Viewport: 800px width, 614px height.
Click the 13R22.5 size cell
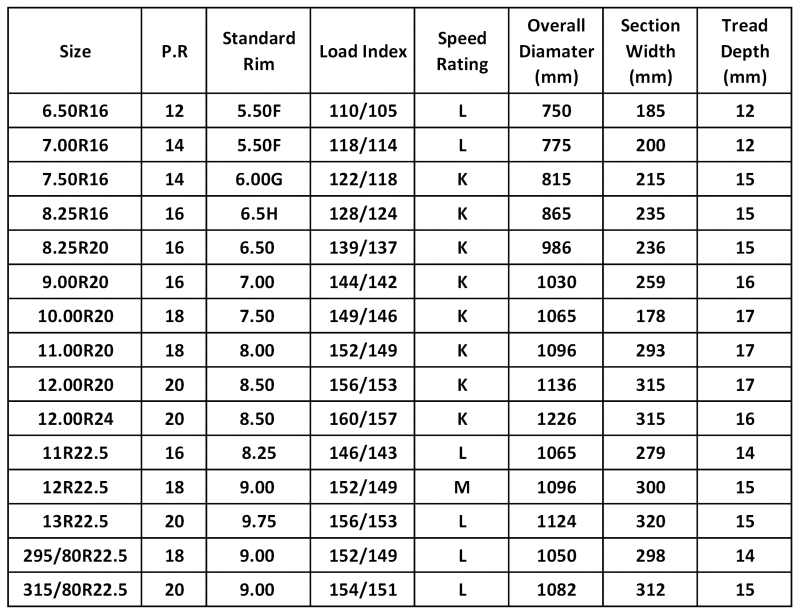click(x=75, y=521)
